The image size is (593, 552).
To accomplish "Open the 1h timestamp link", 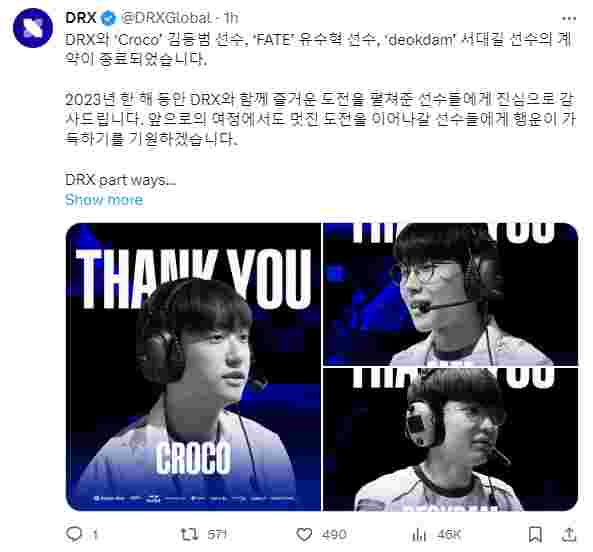I will 231,18.
